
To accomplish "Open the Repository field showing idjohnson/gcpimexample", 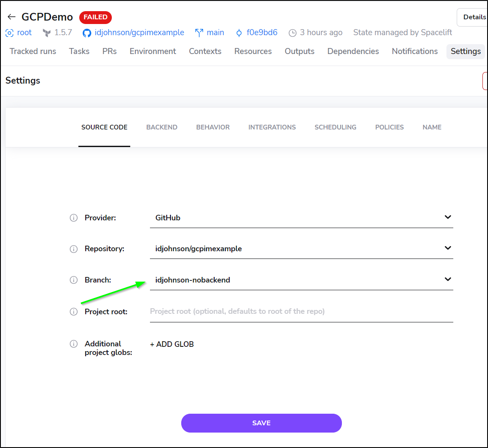I will (302, 249).
